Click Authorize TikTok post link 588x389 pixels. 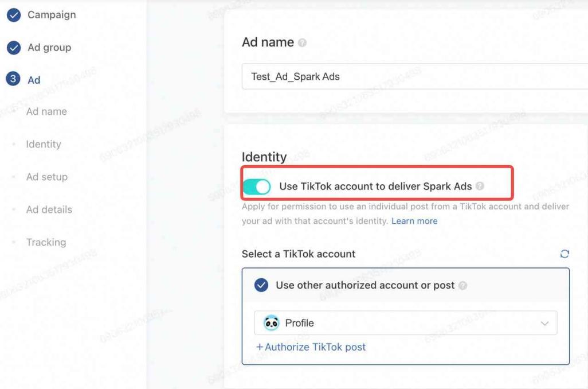point(311,347)
